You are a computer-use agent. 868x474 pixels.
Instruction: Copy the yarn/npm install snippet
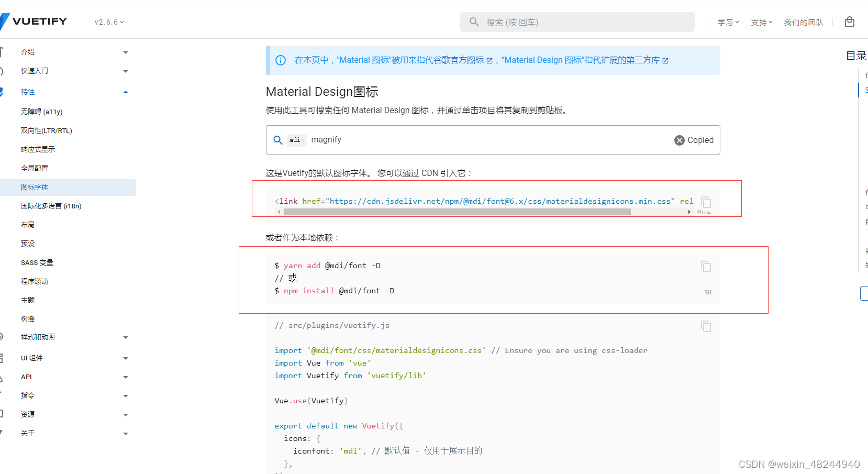click(706, 267)
